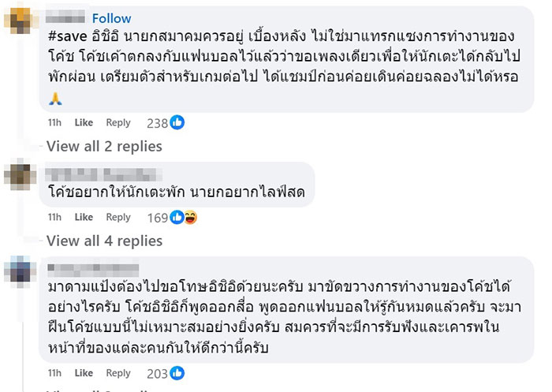Open the 238 reactions count
This screenshot has width=552, height=392.
pos(158,122)
